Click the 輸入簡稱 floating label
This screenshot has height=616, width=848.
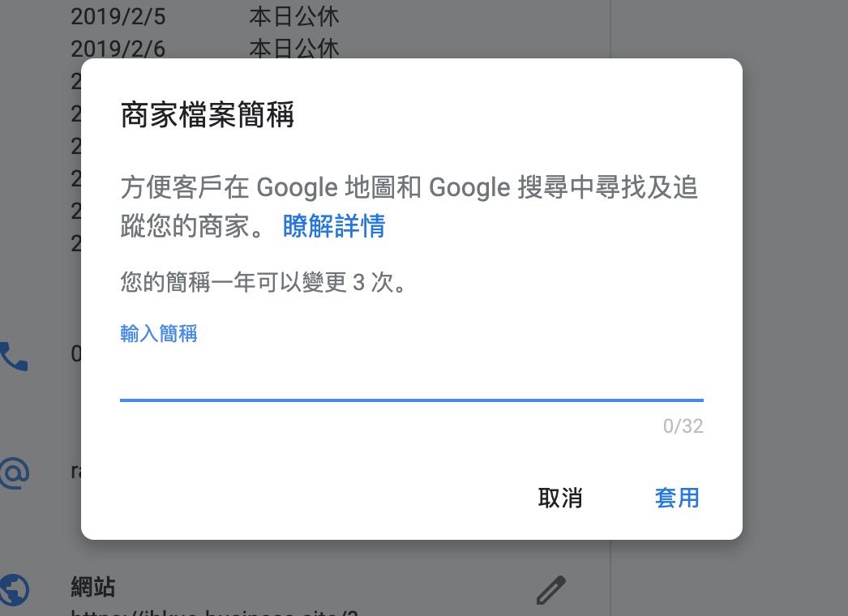(159, 334)
